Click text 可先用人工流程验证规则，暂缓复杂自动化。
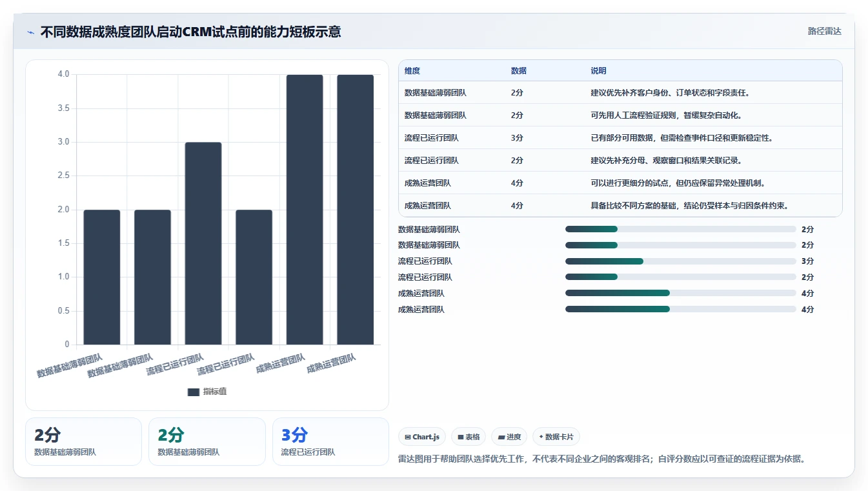Image resolution: width=868 pixels, height=491 pixels. click(667, 115)
